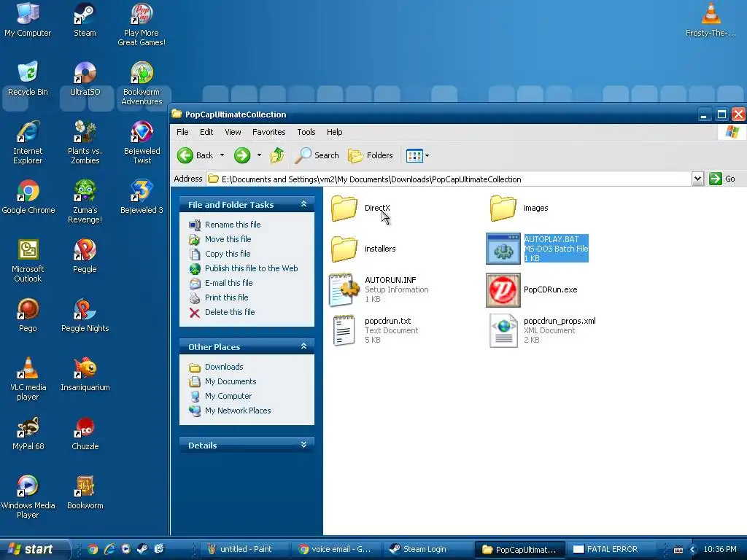Click Print this file
Screen dimensions: 747x560
219,297
